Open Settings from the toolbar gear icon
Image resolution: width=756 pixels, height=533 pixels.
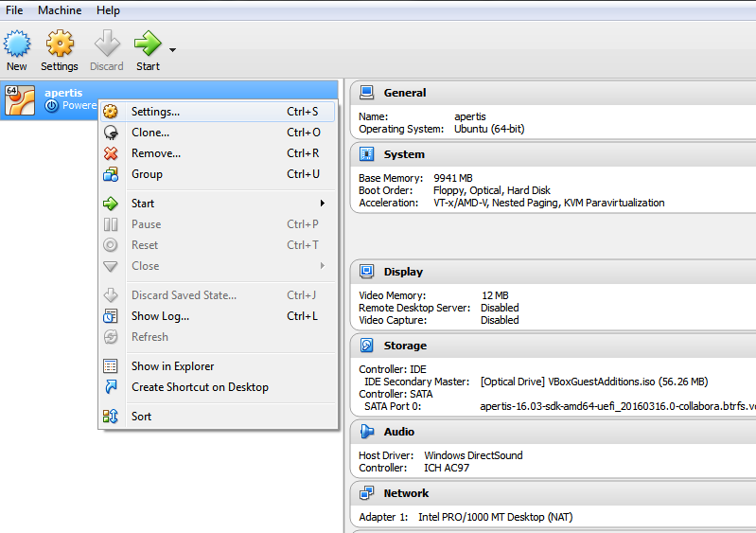(60, 44)
